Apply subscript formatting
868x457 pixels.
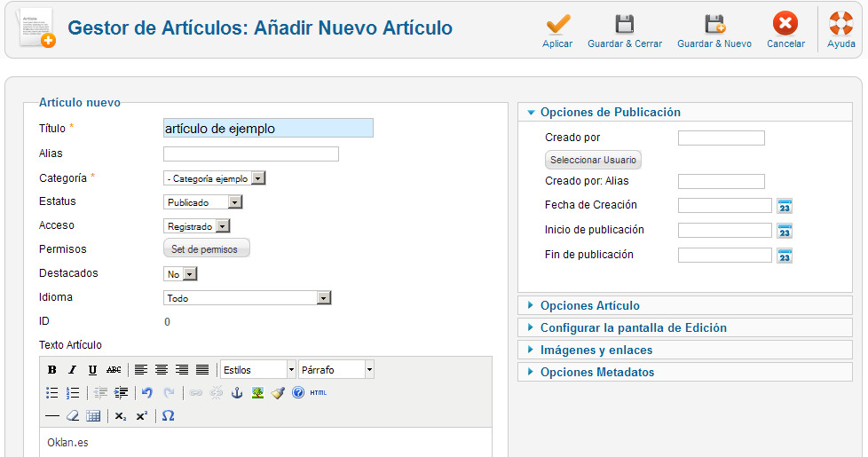[x=121, y=416]
